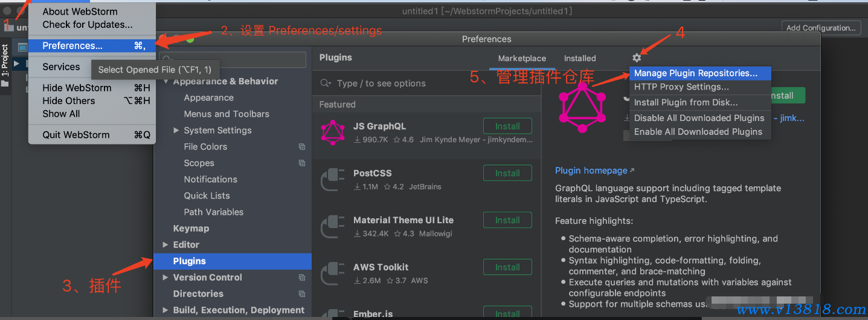Switch to the Installed plugins tab

pyautogui.click(x=580, y=59)
